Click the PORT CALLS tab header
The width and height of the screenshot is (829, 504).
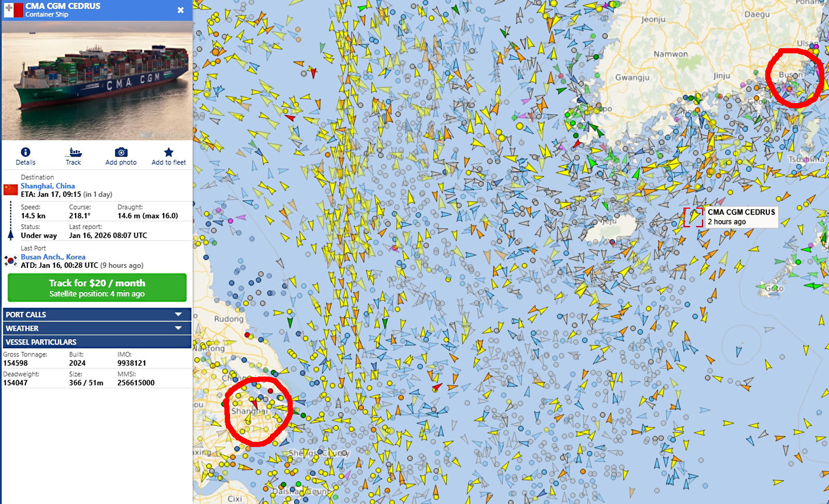[x=97, y=314]
